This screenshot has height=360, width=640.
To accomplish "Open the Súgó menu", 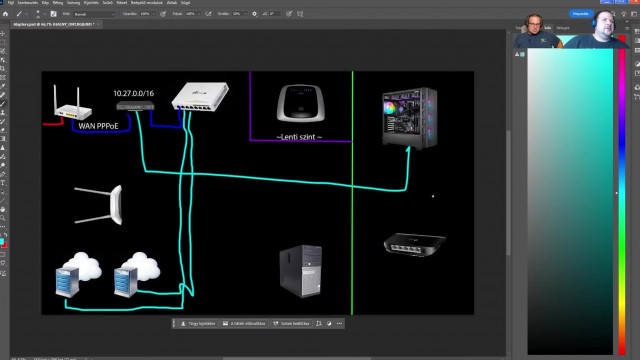I will click(185, 2).
